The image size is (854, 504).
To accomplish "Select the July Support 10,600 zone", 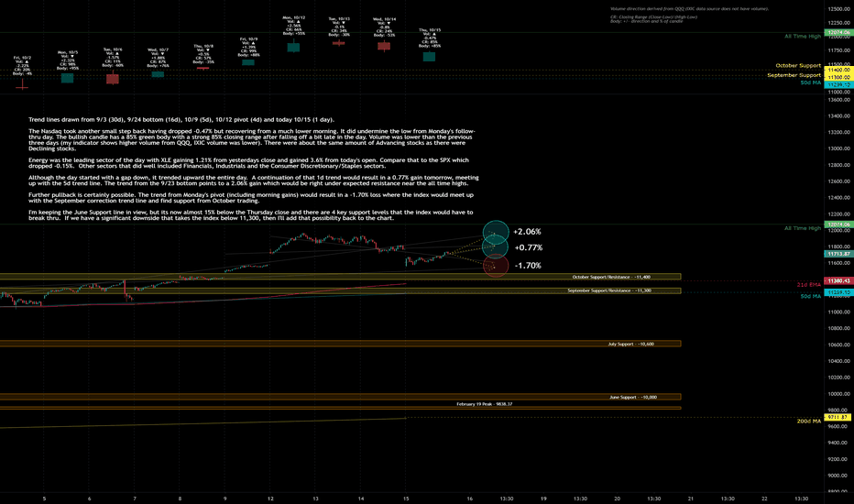I will click(340, 344).
